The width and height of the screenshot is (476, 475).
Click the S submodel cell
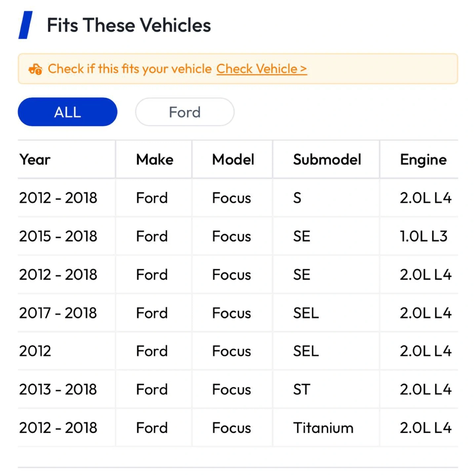[x=297, y=198]
